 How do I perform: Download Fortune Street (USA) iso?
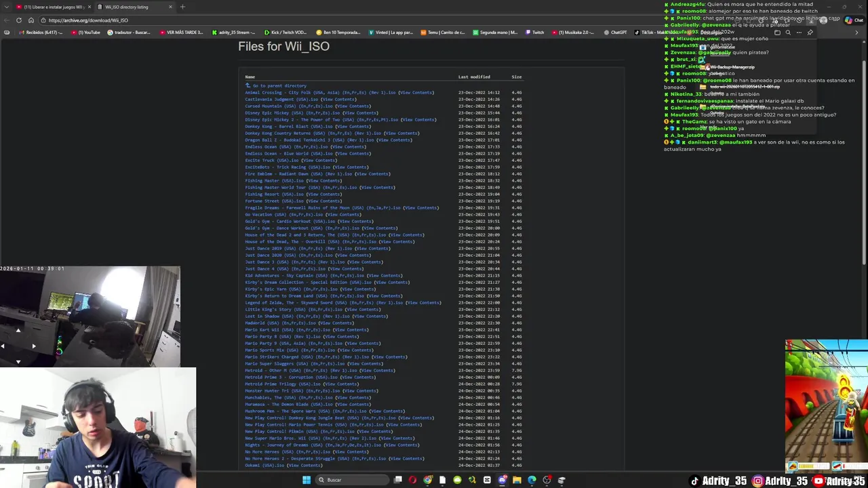coord(275,201)
